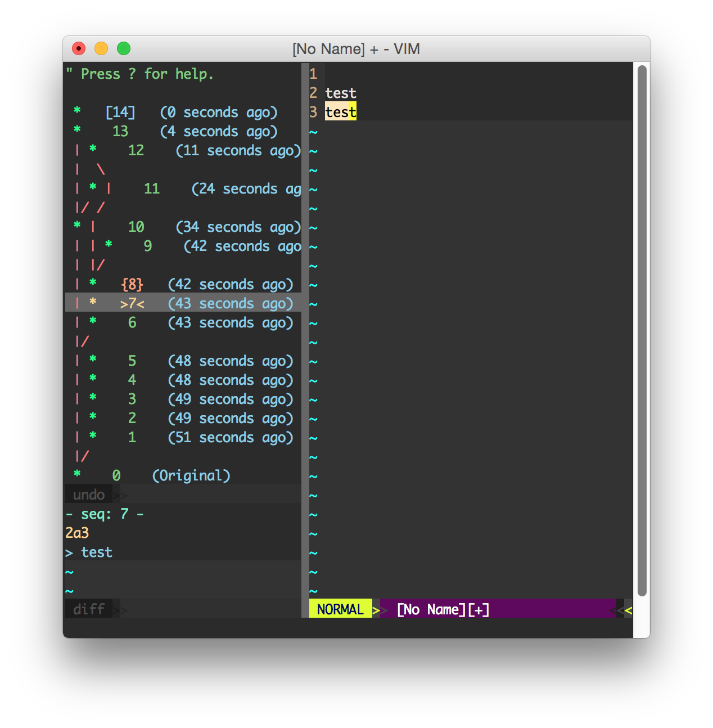The height and width of the screenshot is (728, 713).
Task: Click the NORMAL mode indicator
Action: tap(340, 609)
